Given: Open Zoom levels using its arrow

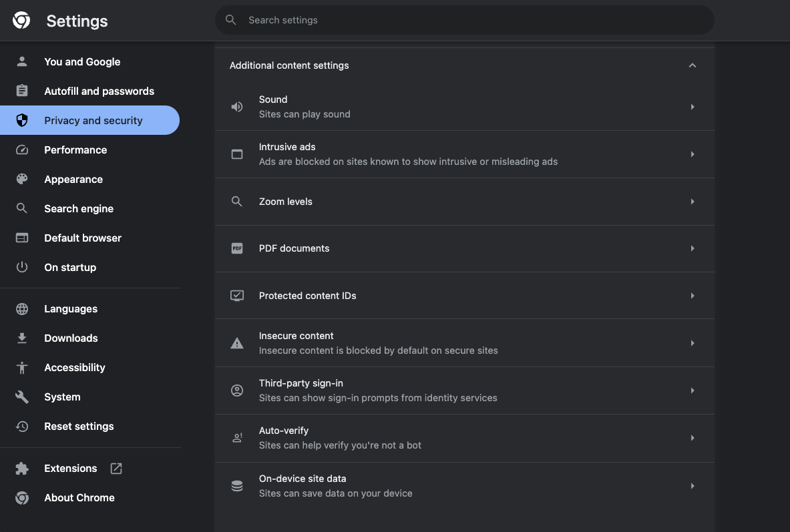Looking at the screenshot, I should point(693,202).
